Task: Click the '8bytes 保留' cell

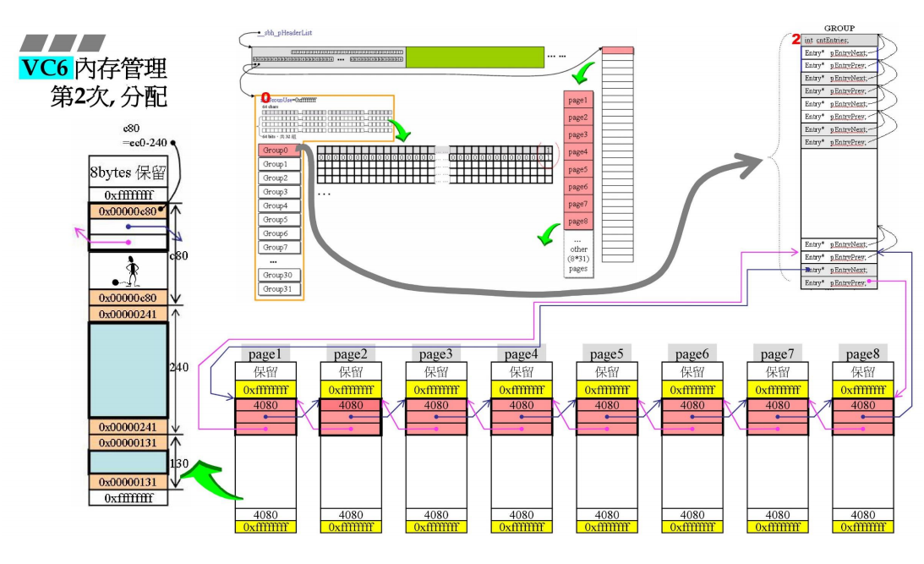Action: [x=128, y=172]
